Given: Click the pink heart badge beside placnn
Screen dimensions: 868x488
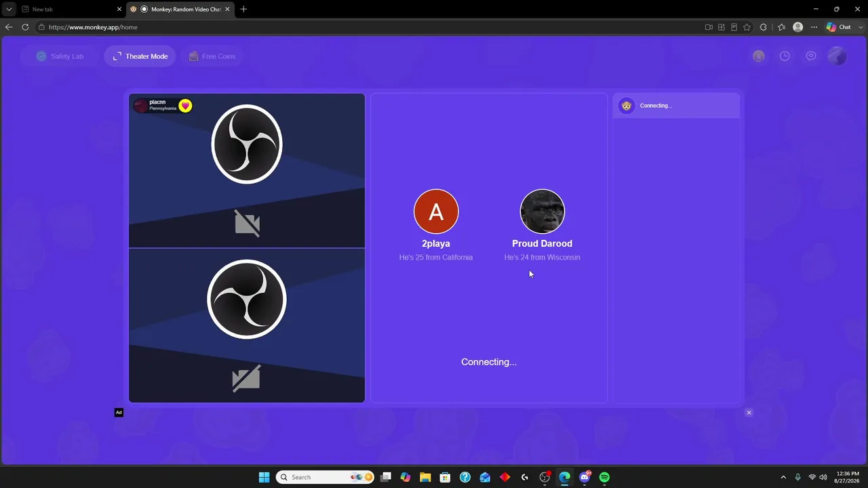Looking at the screenshot, I should pyautogui.click(x=185, y=106).
